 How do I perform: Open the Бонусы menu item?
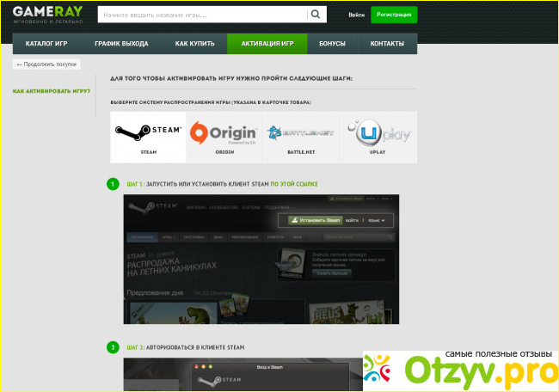(x=332, y=44)
